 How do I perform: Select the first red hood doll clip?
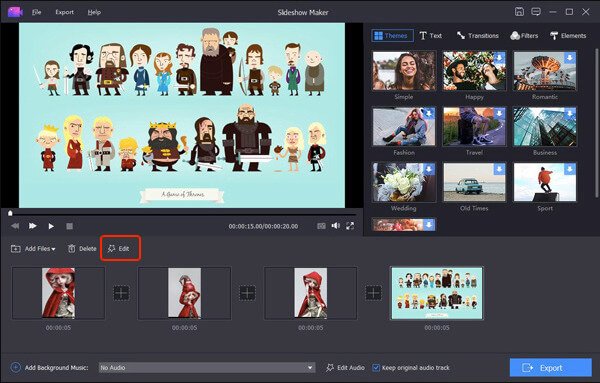point(58,293)
